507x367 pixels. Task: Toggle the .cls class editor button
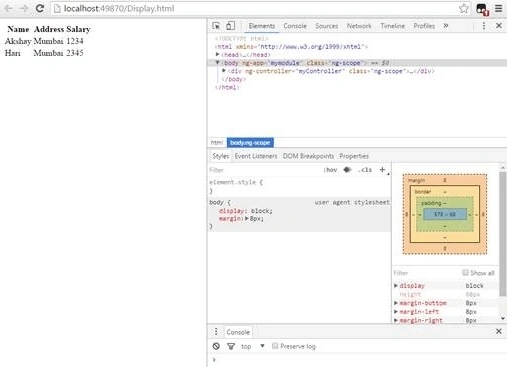pos(365,170)
